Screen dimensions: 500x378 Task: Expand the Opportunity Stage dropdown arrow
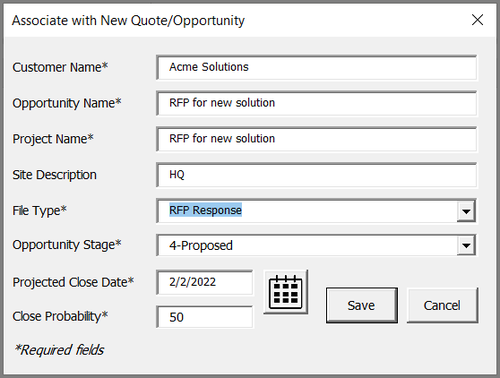point(466,246)
